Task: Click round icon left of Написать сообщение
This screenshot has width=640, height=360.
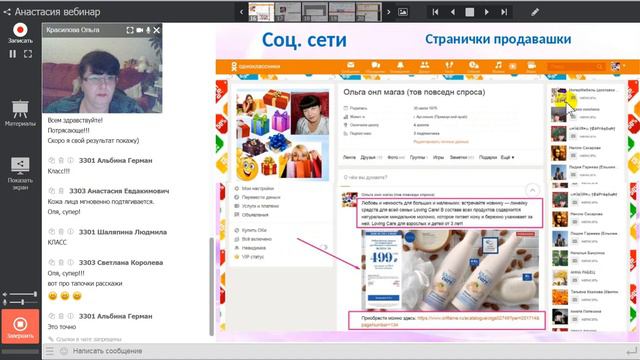Action: [64, 351]
